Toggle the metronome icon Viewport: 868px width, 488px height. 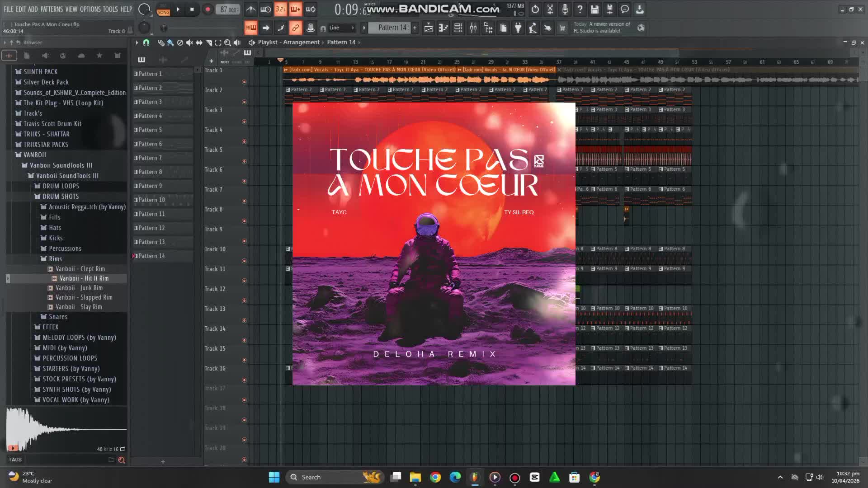[251, 9]
